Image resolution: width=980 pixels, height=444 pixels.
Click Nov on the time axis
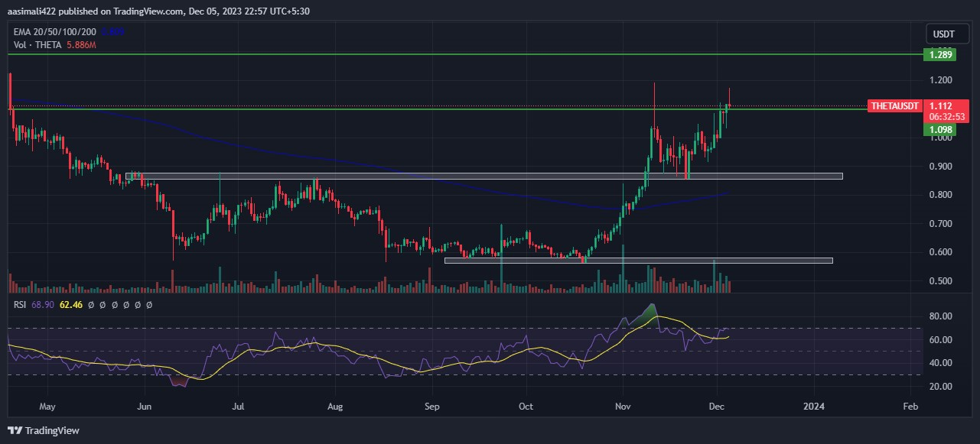coord(623,407)
